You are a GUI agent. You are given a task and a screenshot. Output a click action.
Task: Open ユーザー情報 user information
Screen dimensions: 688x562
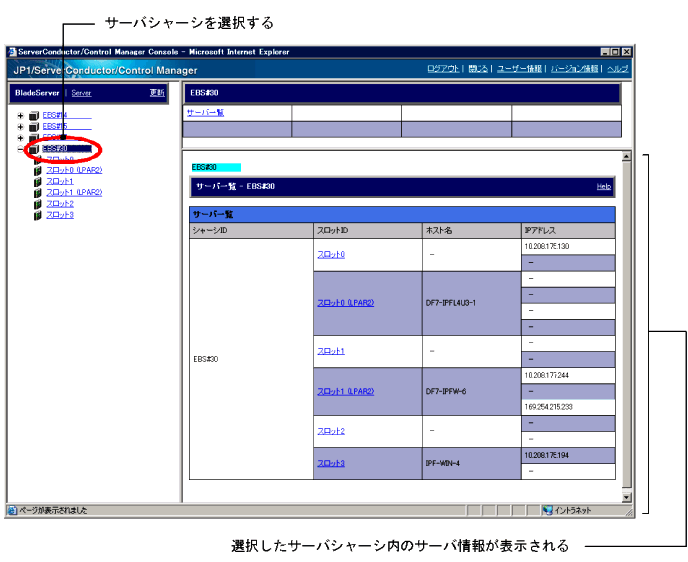[519, 68]
